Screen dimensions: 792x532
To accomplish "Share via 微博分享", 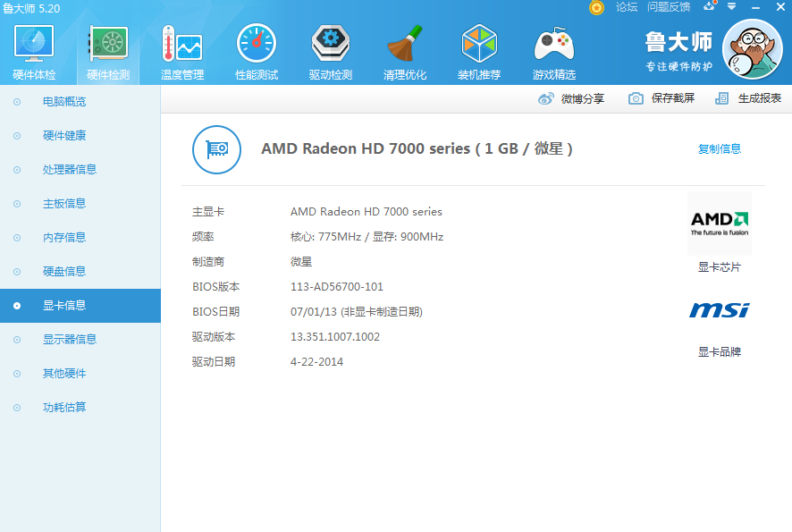I will click(x=571, y=98).
